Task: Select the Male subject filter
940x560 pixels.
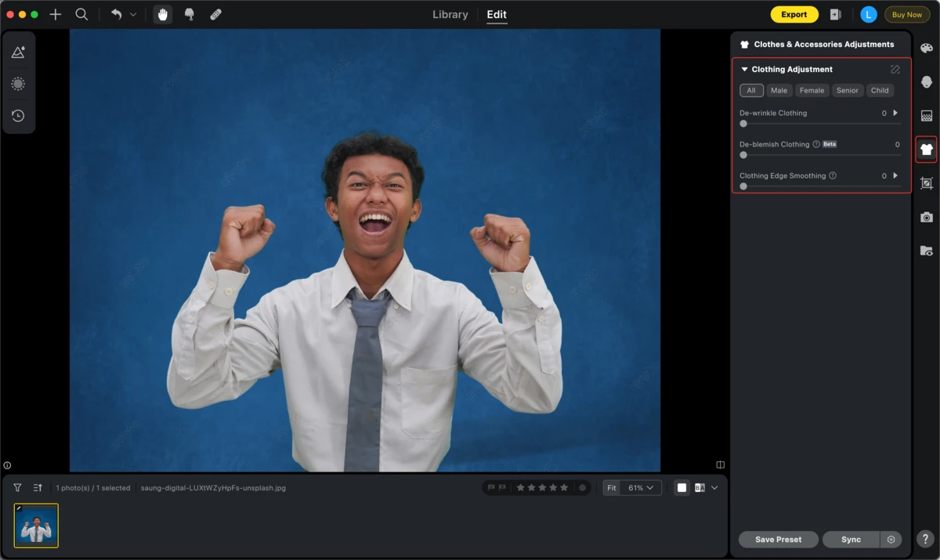Action: point(779,90)
